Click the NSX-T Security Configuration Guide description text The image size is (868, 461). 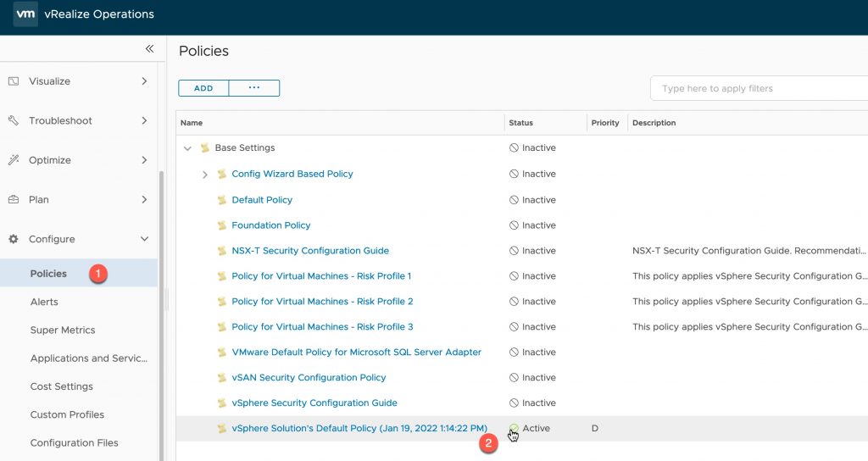point(749,251)
